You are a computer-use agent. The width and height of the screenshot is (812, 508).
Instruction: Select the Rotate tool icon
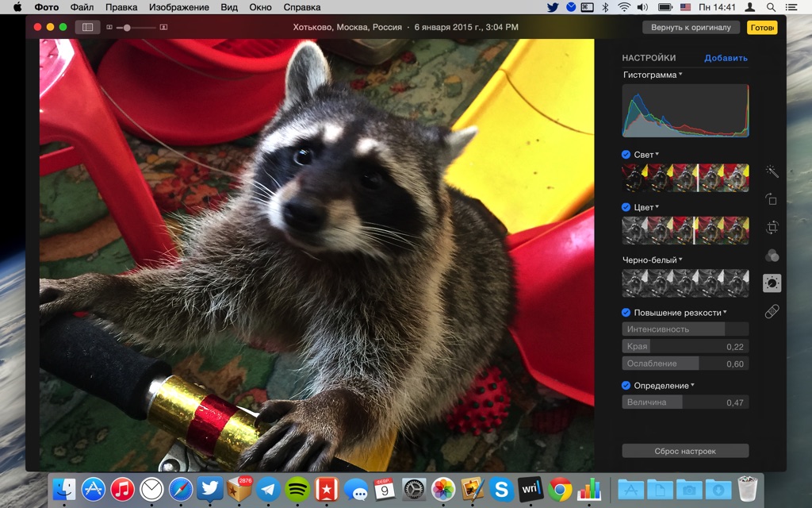(x=772, y=199)
